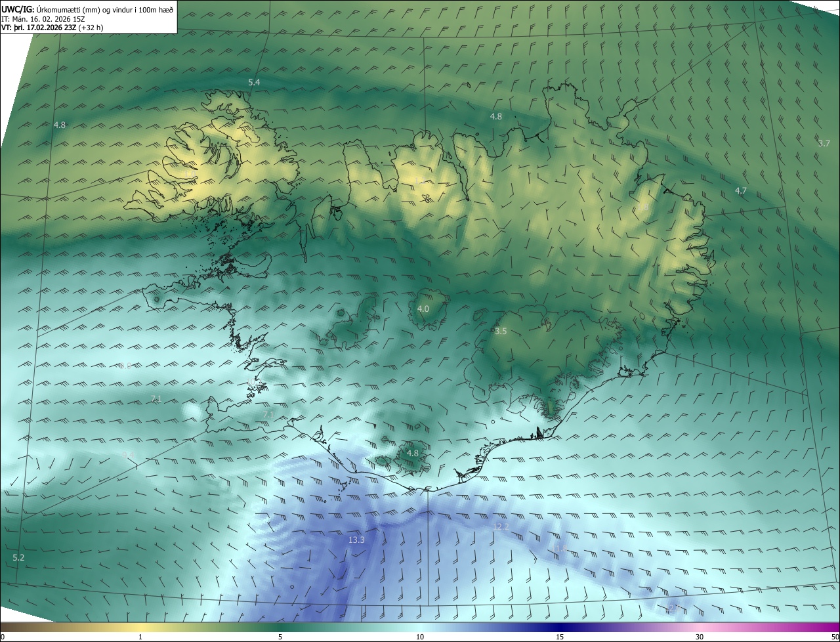
Task: Select the 4.0 value inside the central glacier outline
Action: [423, 309]
